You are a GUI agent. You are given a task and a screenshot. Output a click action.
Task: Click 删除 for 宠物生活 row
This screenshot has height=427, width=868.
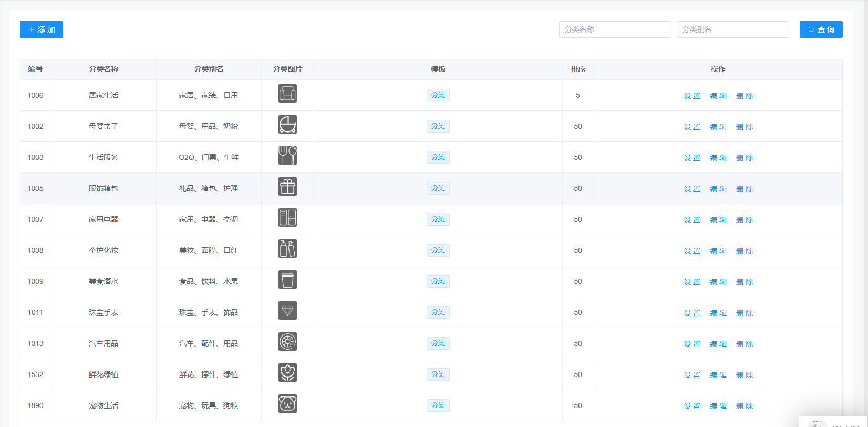coord(745,406)
